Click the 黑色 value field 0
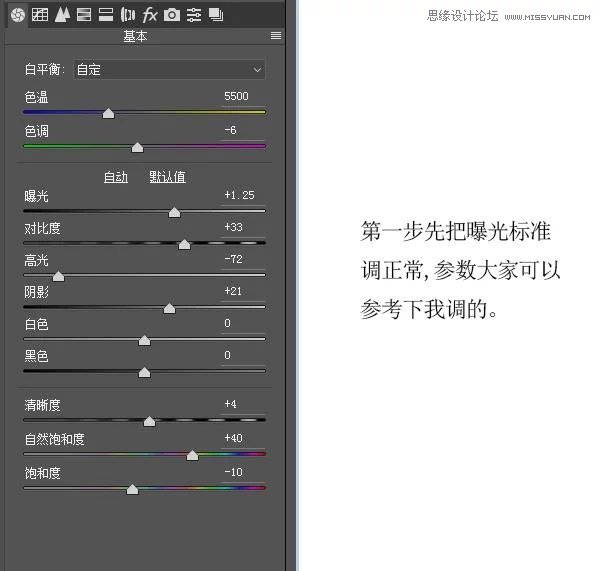Image resolution: width=601 pixels, height=571 pixels. coord(243,355)
